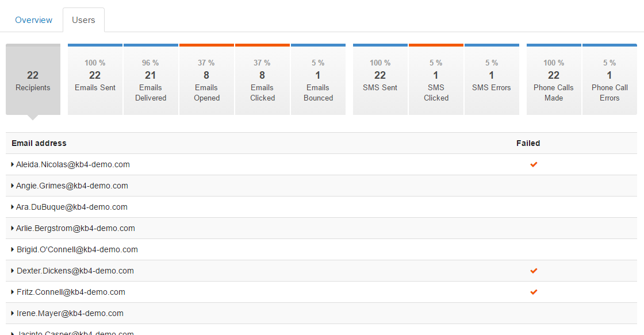644x335 pixels.
Task: Open the Phone Calls Made tile
Action: (x=554, y=80)
